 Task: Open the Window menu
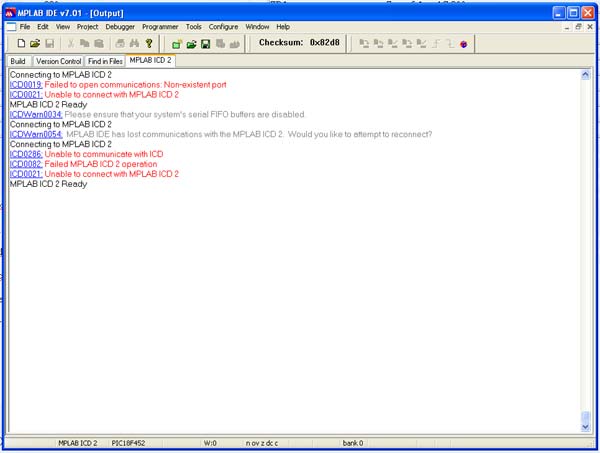tap(257, 27)
